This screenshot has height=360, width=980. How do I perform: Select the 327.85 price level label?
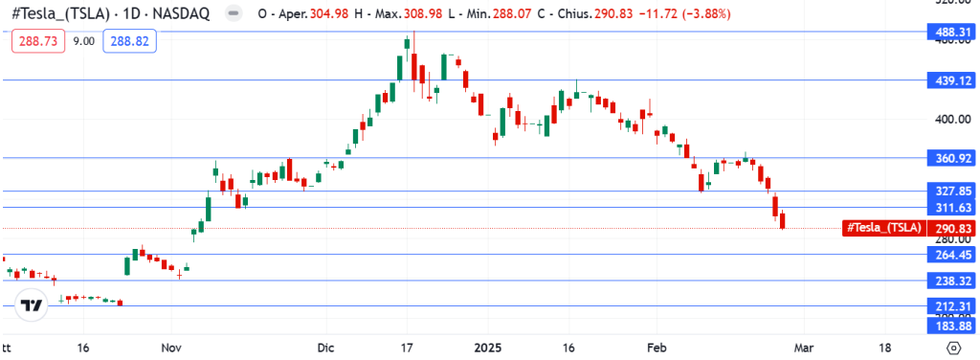point(951,191)
